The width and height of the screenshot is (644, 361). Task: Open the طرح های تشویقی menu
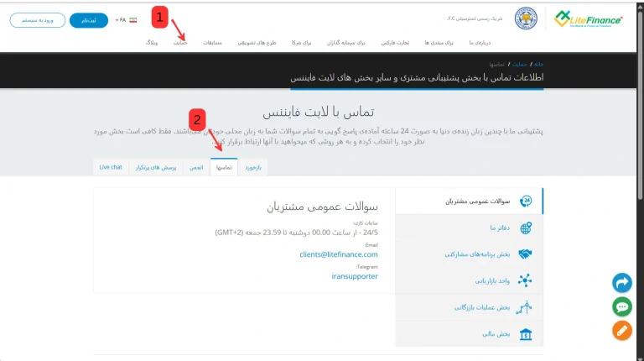pyautogui.click(x=257, y=43)
